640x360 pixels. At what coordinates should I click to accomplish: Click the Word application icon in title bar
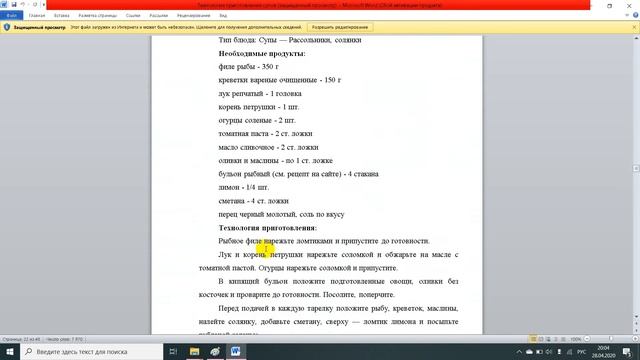[x=4, y=4]
